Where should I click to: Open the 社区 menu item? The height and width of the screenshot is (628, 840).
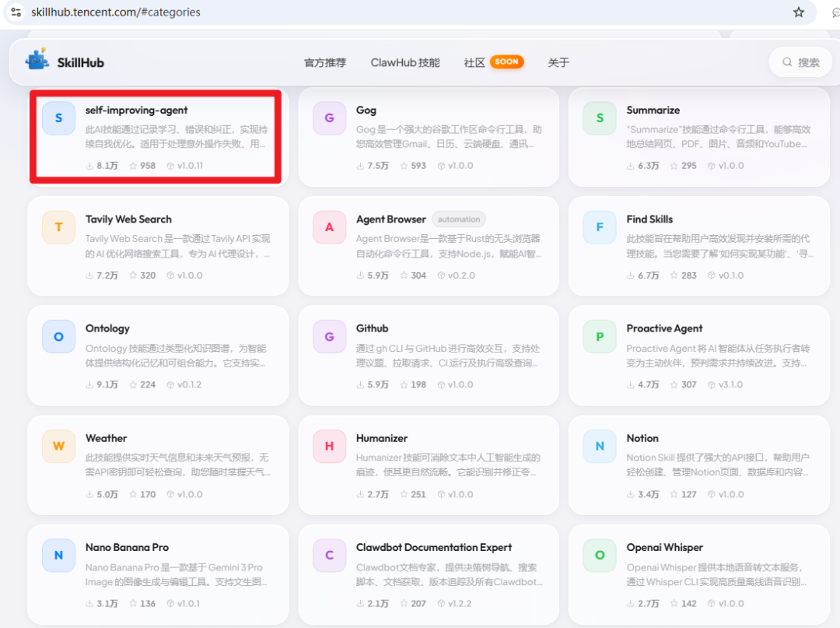(x=474, y=62)
